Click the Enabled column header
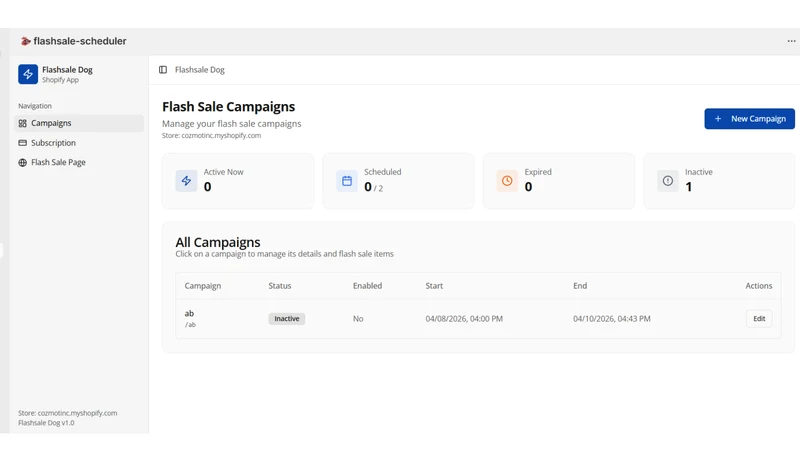800x450 pixels. click(x=367, y=286)
